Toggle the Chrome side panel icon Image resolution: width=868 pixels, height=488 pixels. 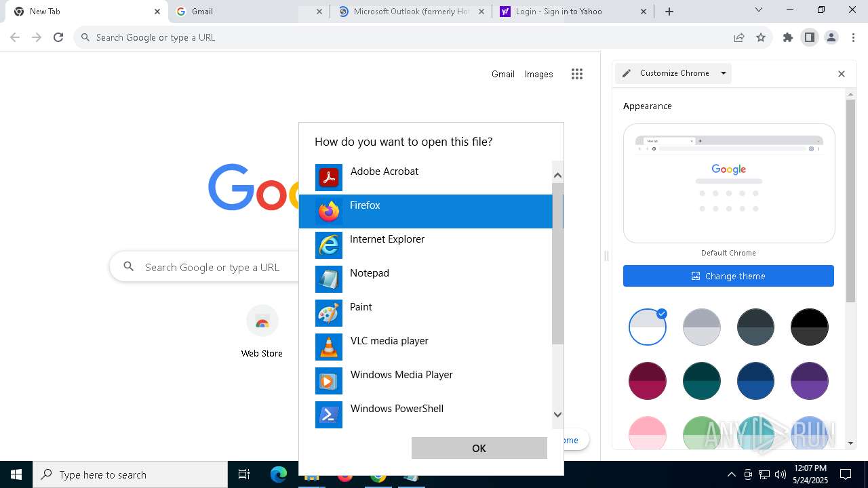(x=810, y=37)
